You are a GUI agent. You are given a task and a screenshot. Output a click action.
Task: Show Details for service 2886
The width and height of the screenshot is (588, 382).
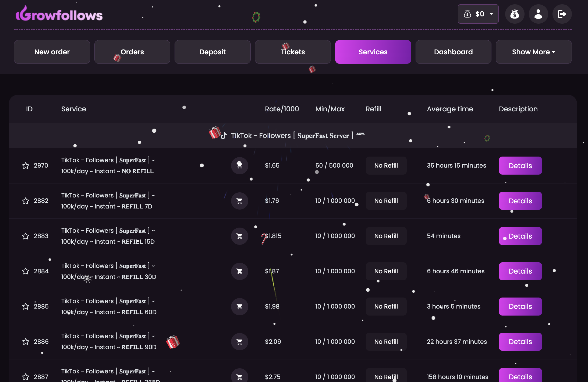tap(520, 342)
